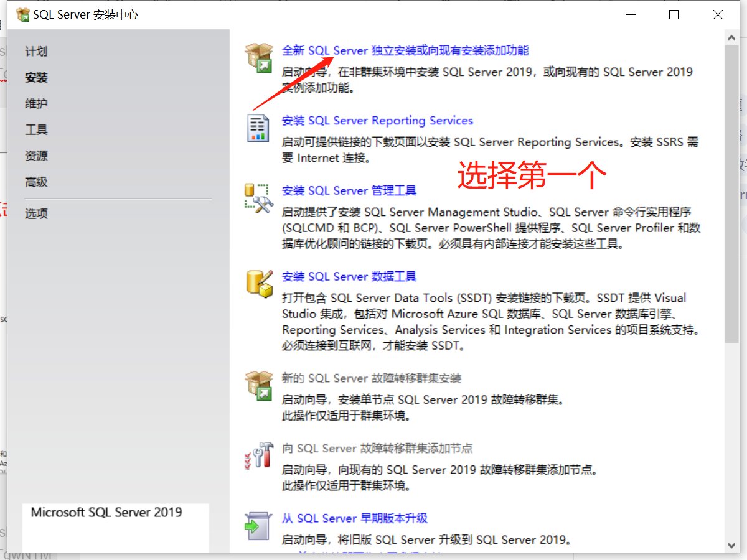Click the scrollbar down arrow

pos(732,545)
